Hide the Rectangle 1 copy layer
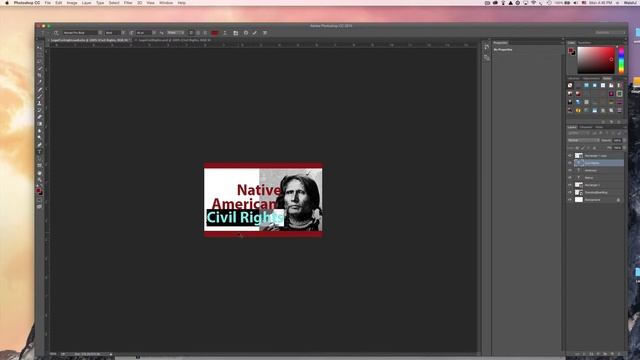The height and width of the screenshot is (360, 640). click(570, 156)
